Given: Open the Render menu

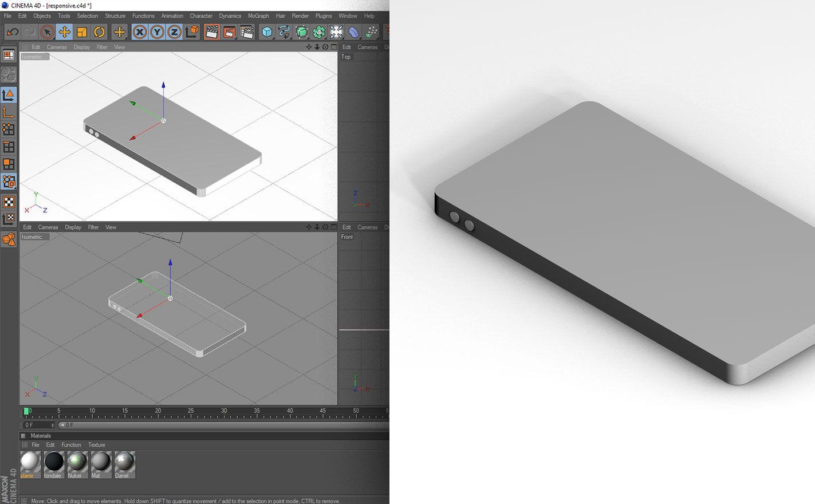Looking at the screenshot, I should tap(300, 16).
